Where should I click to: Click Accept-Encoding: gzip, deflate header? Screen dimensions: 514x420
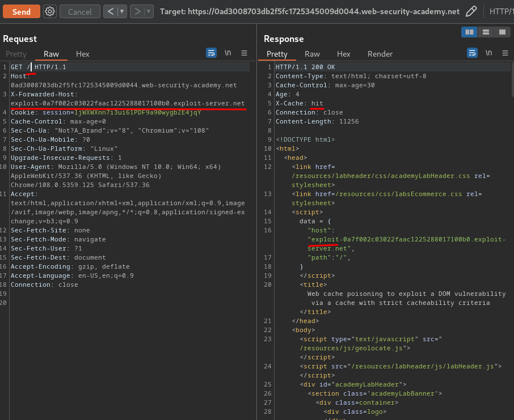[x=70, y=266]
